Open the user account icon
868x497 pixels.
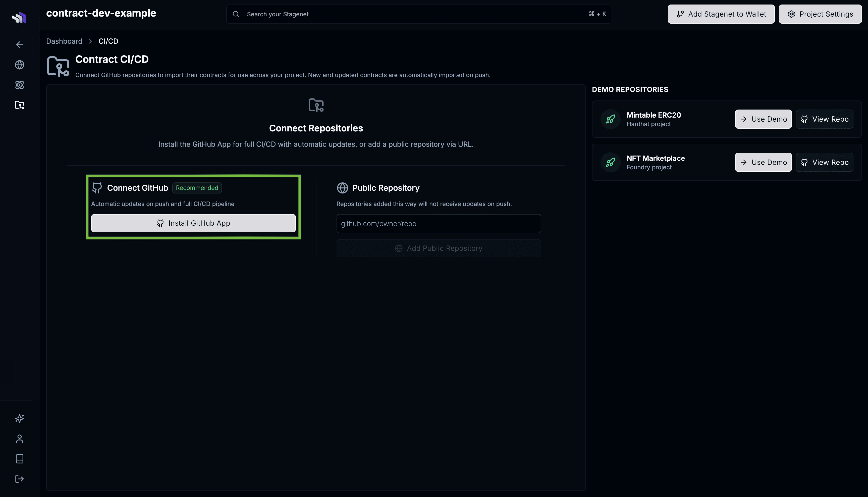pyautogui.click(x=19, y=439)
